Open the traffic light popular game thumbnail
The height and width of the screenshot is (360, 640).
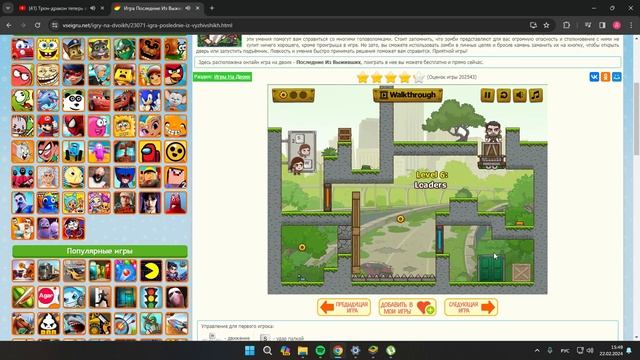point(151,297)
